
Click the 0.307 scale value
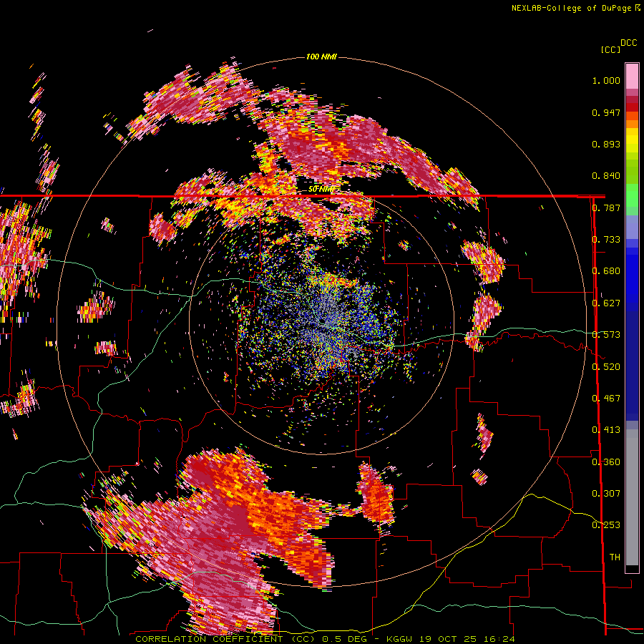click(x=606, y=494)
